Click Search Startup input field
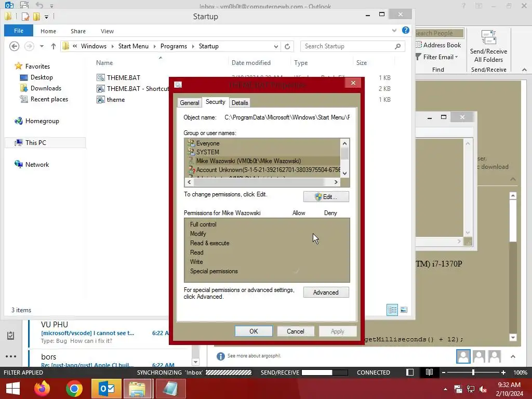Viewport: 532px width, 399px height. pyautogui.click(x=348, y=46)
